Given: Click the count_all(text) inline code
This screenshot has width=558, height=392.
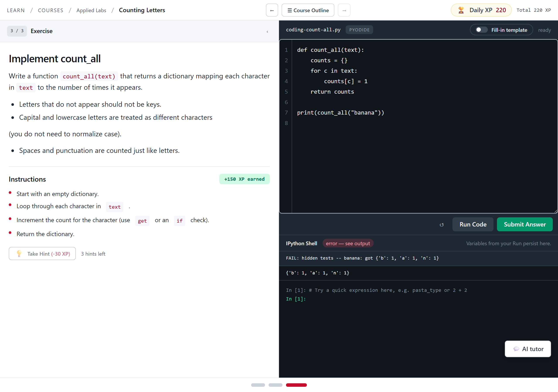Looking at the screenshot, I should [89, 76].
